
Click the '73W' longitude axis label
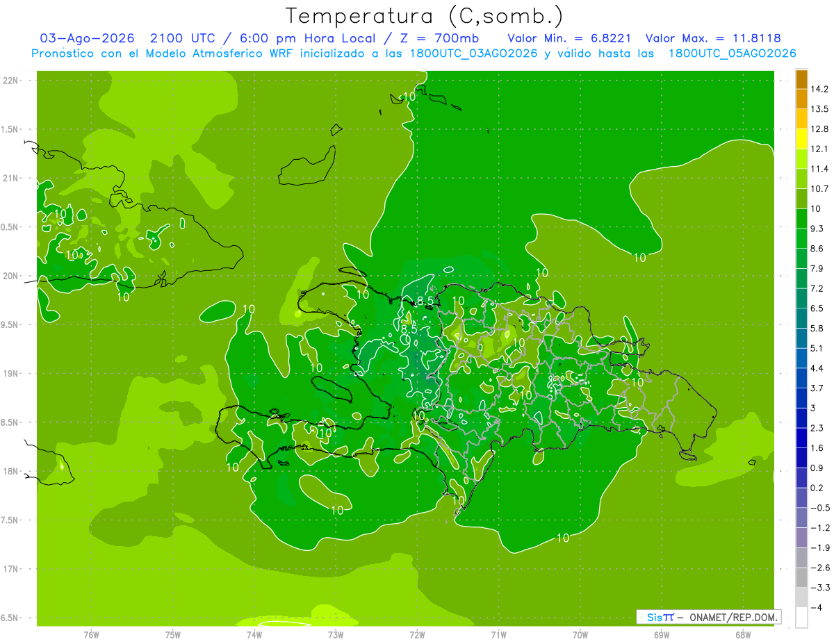pos(336,634)
